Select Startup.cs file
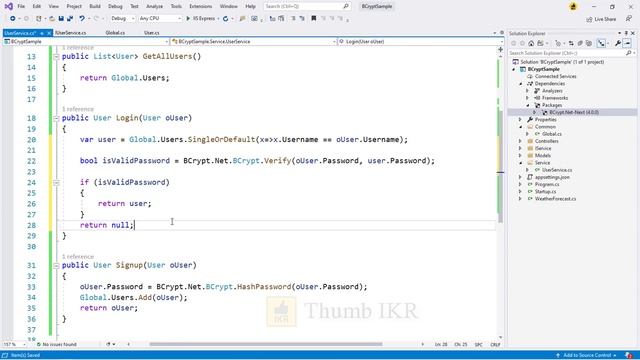640x360 pixels. click(545, 191)
